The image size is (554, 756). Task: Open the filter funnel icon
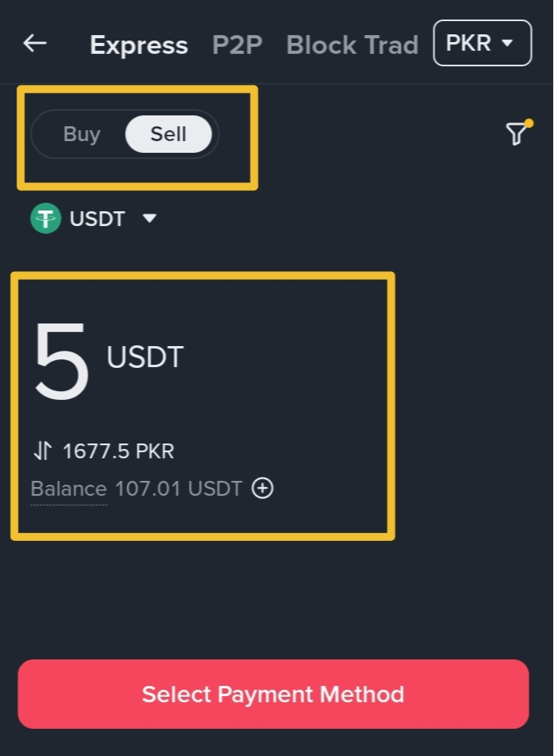tap(516, 135)
